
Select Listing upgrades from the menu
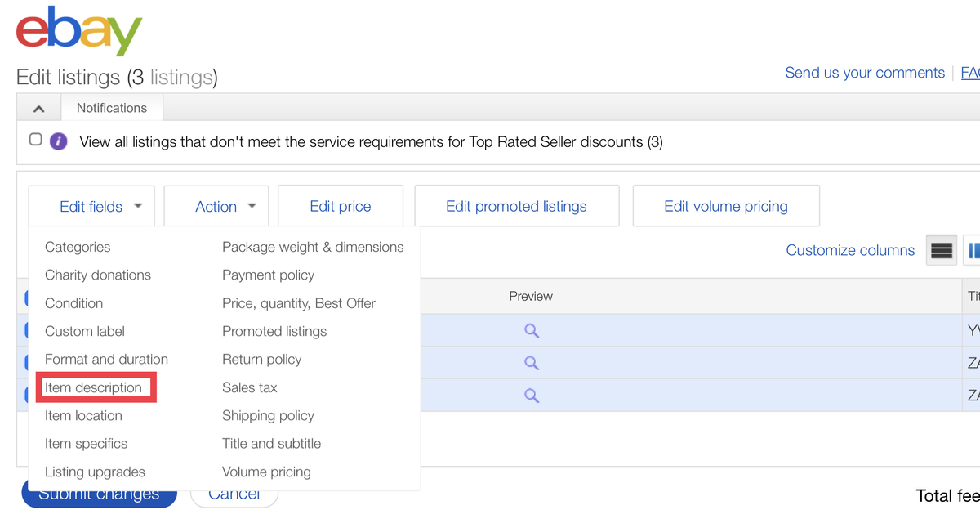[95, 472]
